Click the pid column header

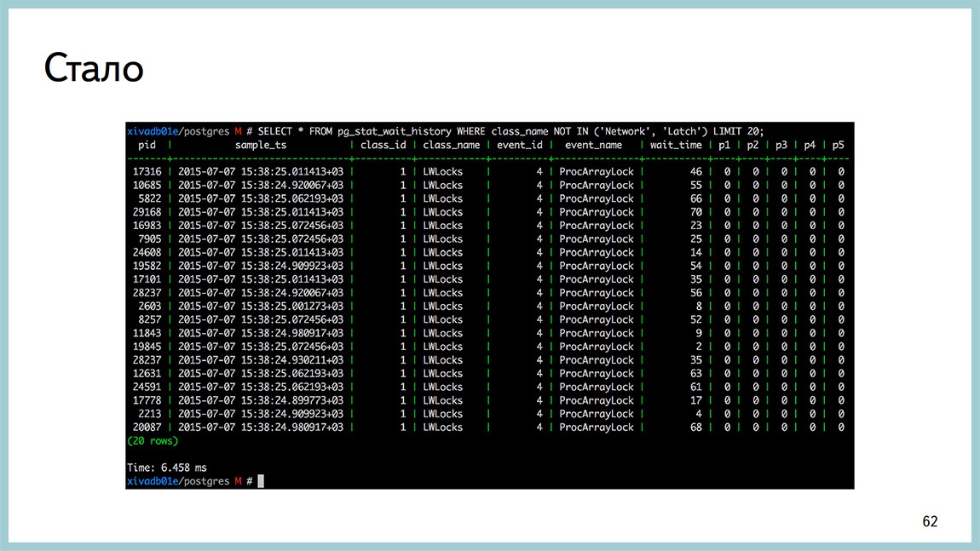[147, 145]
